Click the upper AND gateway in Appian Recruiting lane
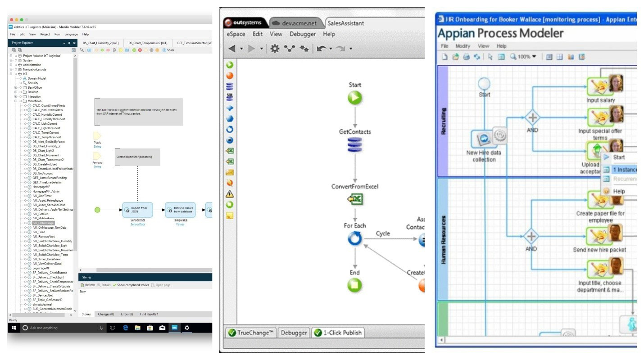Viewport: 644px width, 360px height. [x=532, y=118]
